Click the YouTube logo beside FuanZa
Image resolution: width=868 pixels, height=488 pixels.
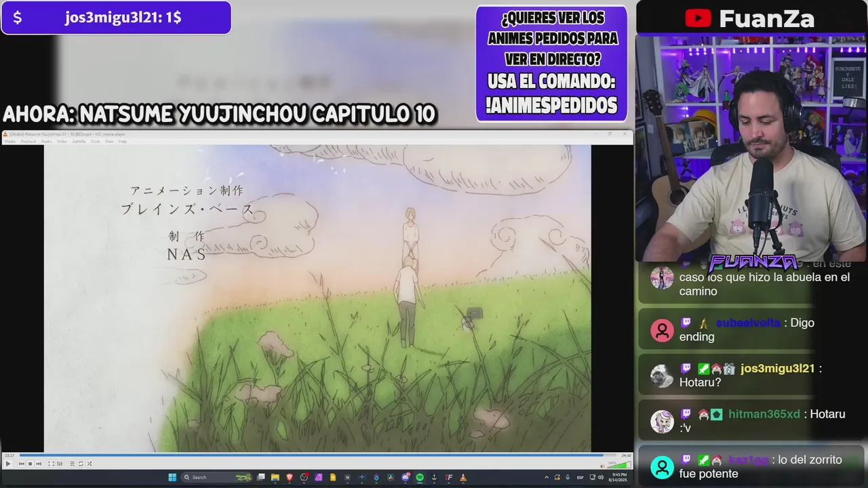click(698, 18)
